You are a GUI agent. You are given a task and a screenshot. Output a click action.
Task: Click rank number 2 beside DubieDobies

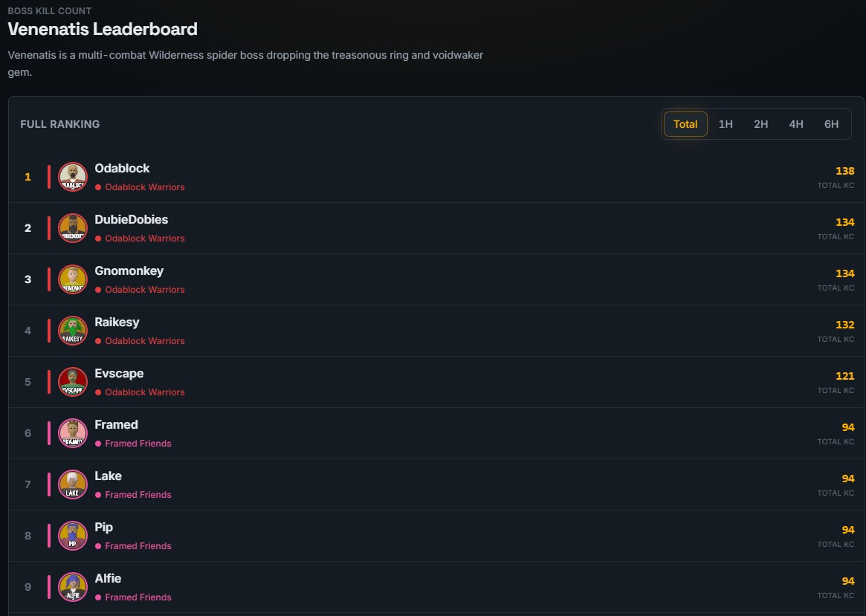pos(28,229)
